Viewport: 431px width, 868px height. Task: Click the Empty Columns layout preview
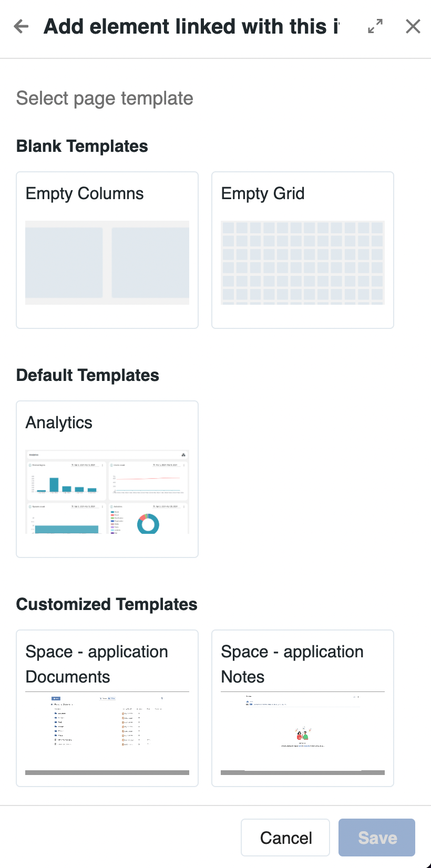click(x=107, y=262)
